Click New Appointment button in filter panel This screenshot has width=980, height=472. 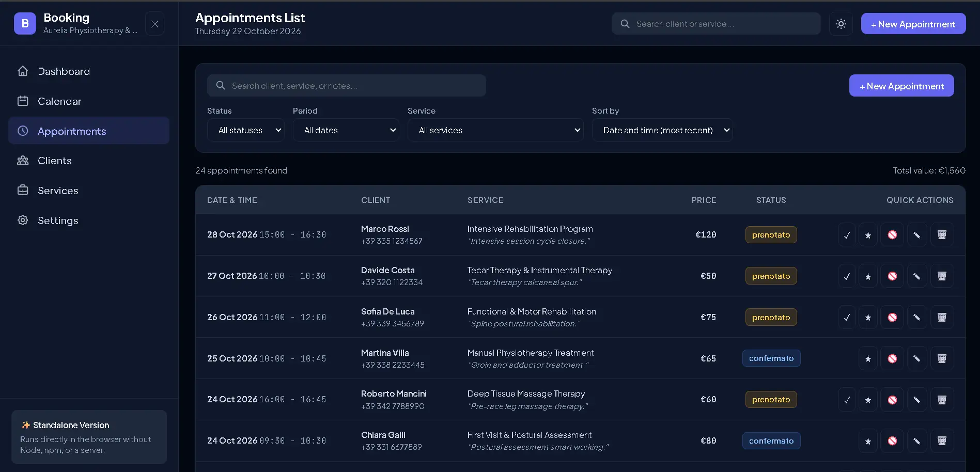(901, 86)
